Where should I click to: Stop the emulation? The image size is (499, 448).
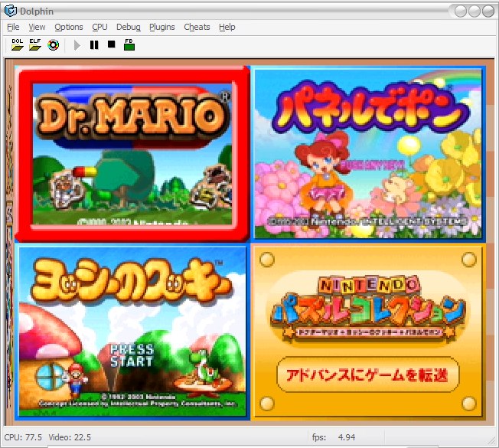(112, 44)
